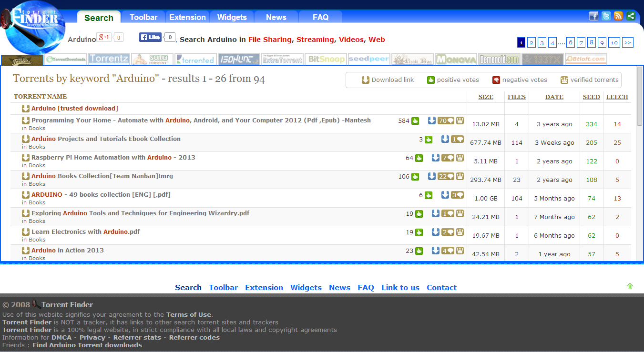The width and height of the screenshot is (644, 352).
Task: Open the Toolbar top navigation tab
Action: tap(143, 17)
